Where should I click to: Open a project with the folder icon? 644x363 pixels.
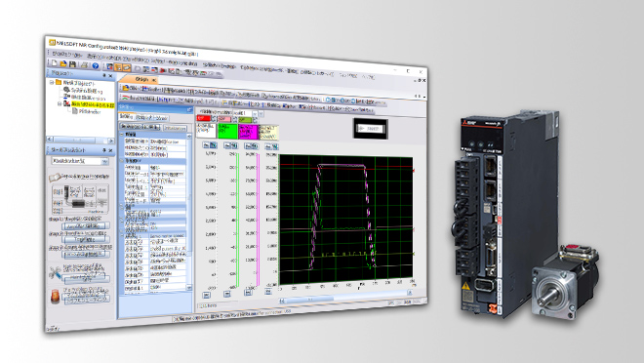tap(62, 63)
